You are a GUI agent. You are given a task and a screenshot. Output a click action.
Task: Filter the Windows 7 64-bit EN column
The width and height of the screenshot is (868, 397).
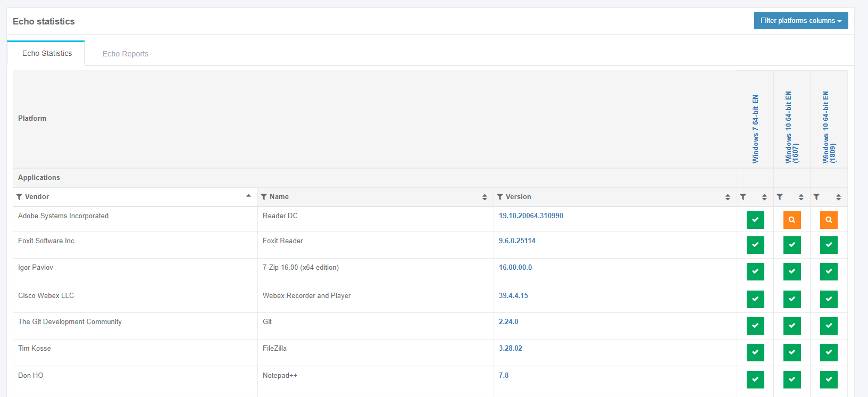[x=743, y=197]
